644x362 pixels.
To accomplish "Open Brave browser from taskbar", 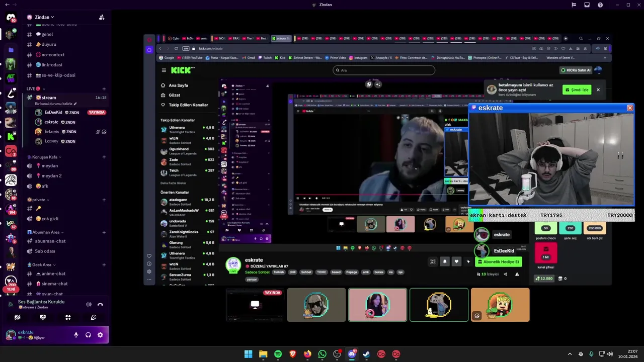I will click(293, 354).
